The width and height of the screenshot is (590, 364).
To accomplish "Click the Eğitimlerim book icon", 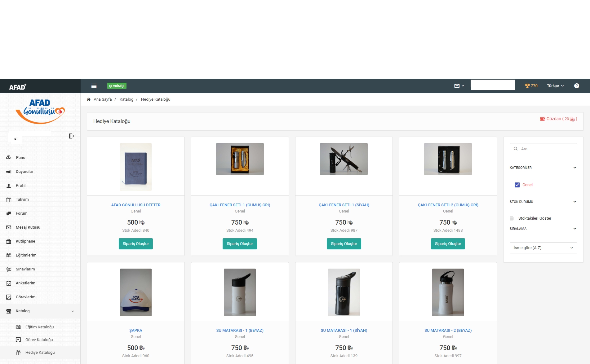I will pos(9,255).
